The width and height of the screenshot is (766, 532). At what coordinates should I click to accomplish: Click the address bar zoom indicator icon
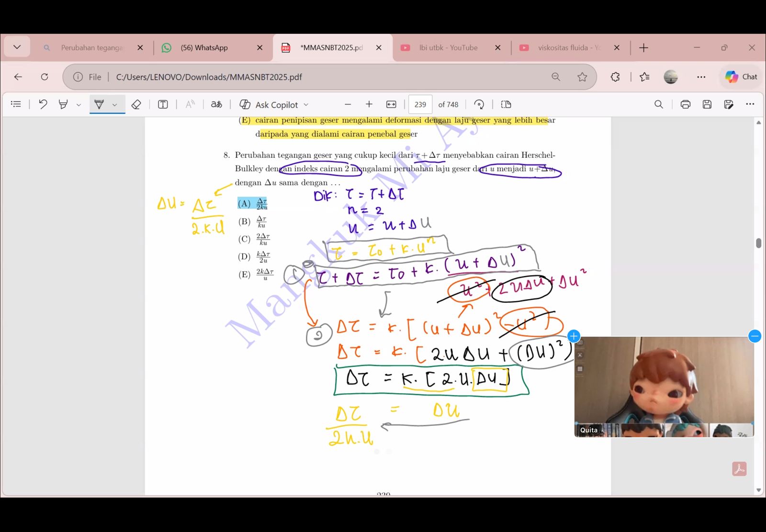[556, 77]
